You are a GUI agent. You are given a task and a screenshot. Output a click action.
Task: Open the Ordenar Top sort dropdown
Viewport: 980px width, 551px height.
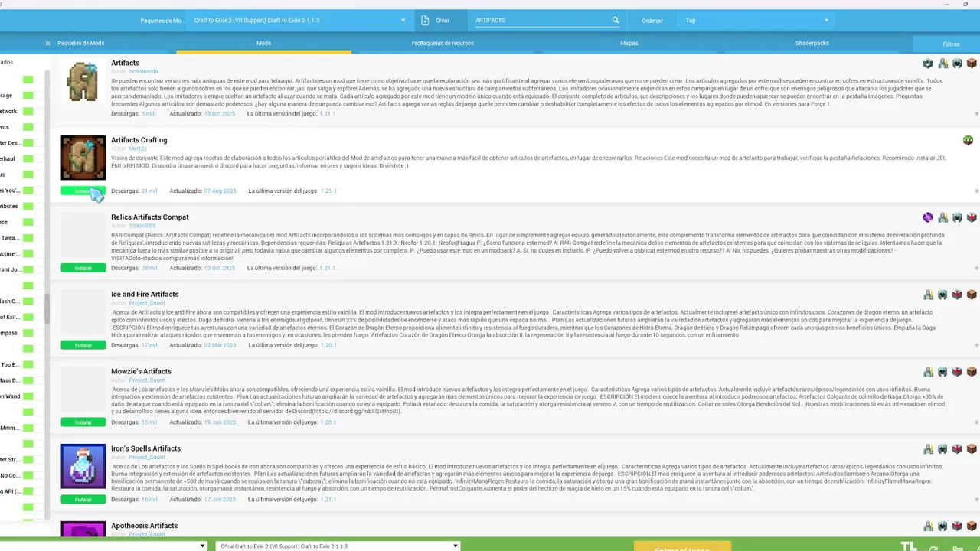point(757,21)
